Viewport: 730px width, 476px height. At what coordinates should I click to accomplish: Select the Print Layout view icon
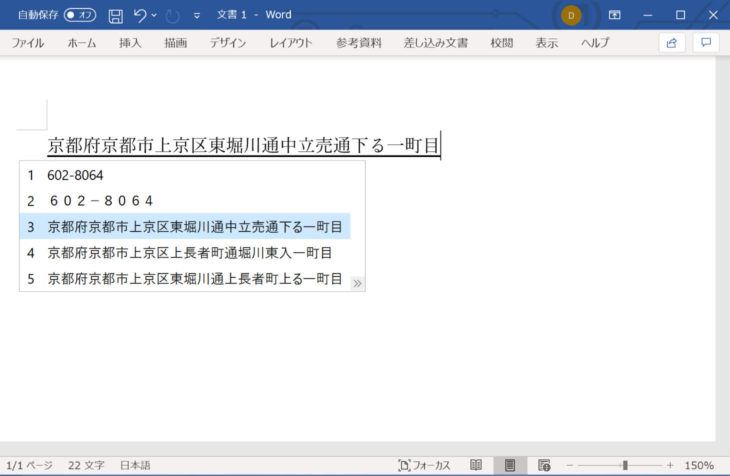[510, 465]
